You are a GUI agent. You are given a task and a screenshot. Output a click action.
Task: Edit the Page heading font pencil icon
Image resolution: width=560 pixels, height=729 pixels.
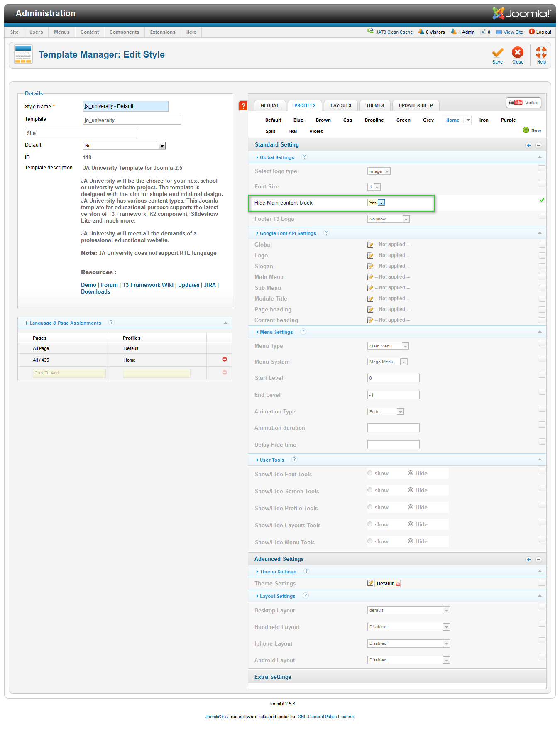click(x=370, y=310)
